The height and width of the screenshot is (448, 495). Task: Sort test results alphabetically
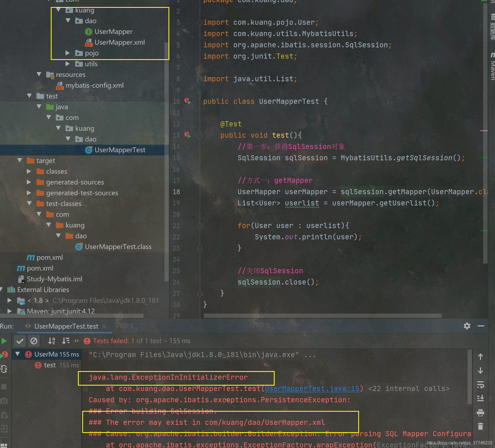pos(51,341)
